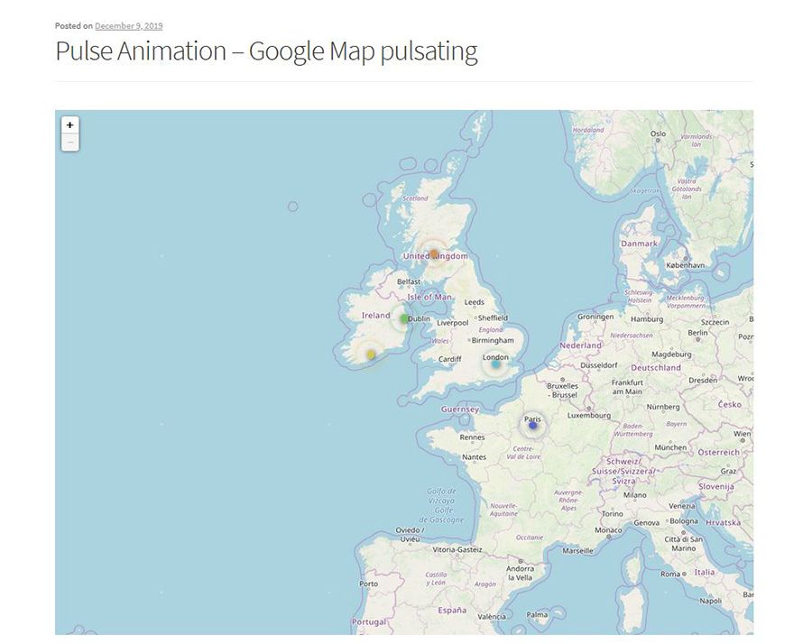Click the Isle of Man label
Image resolution: width=812 pixels, height=644 pixels.
click(429, 297)
